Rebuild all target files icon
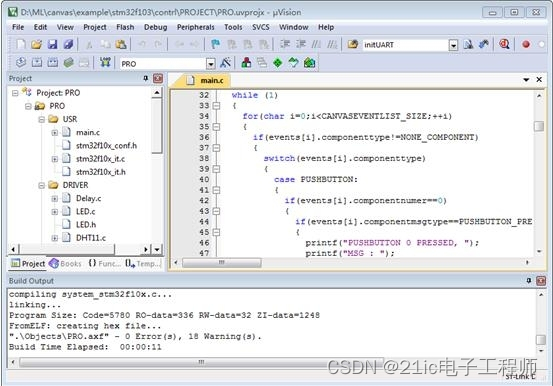The width and height of the screenshot is (553, 386). point(53,63)
